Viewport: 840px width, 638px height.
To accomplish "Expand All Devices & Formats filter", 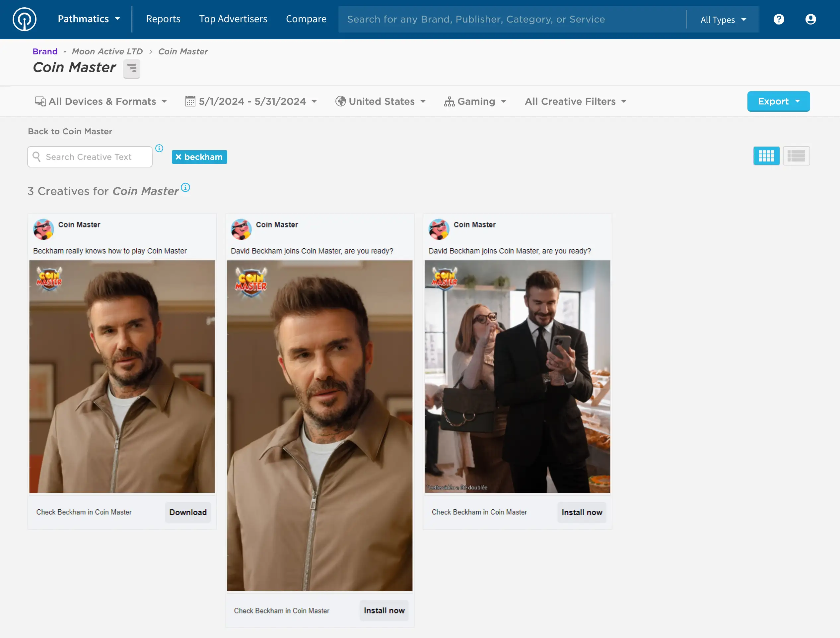I will (x=101, y=101).
